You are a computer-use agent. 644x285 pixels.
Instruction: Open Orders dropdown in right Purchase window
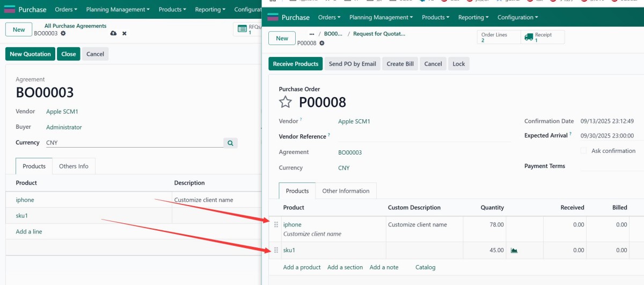click(x=329, y=17)
